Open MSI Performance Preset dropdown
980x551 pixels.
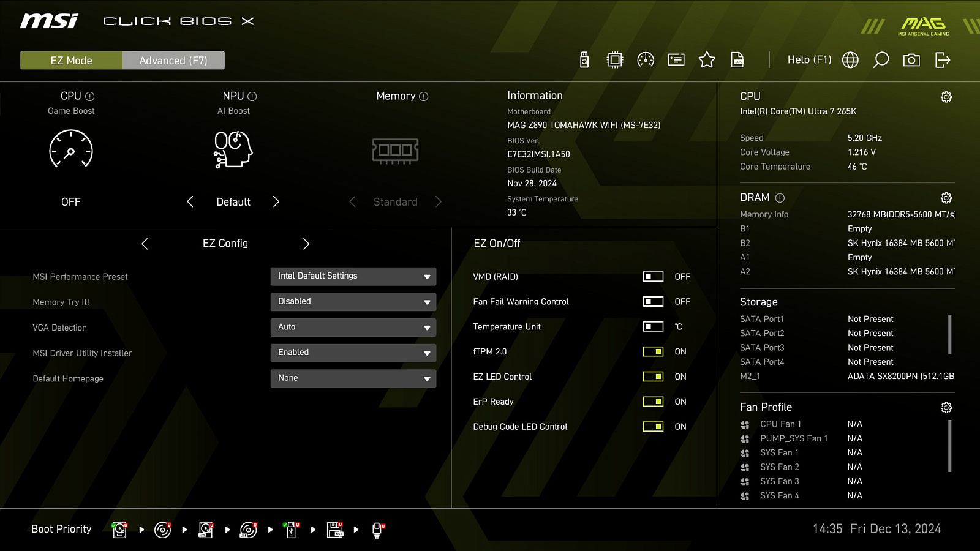[x=353, y=276]
